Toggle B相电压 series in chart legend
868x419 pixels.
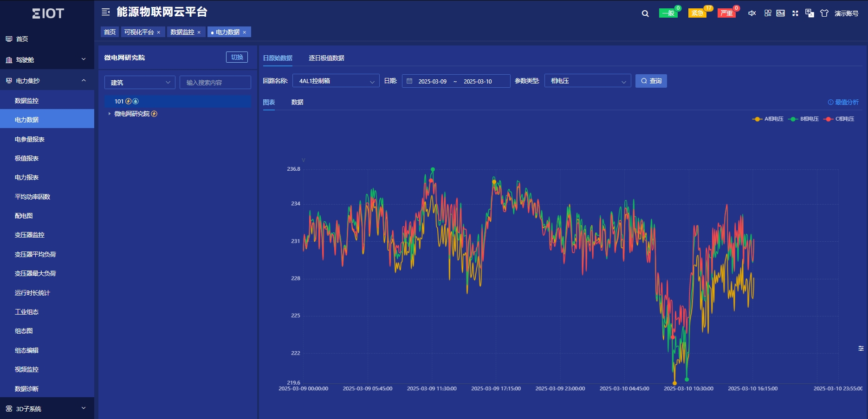804,119
